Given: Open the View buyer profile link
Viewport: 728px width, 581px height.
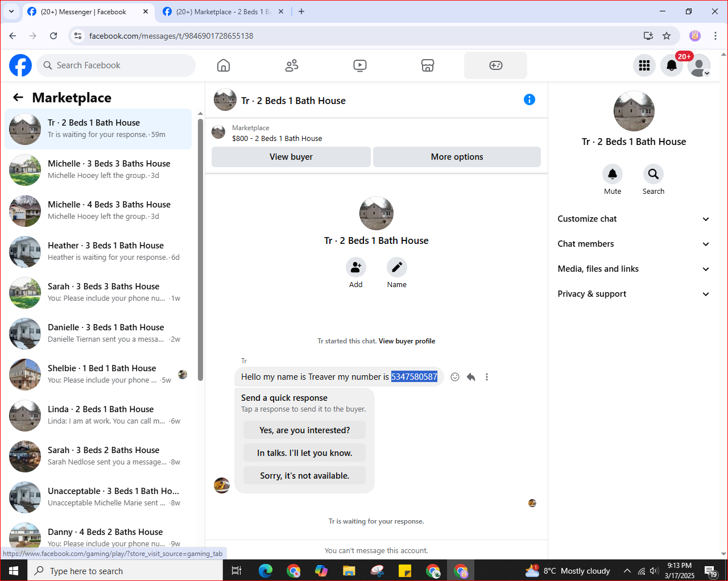Looking at the screenshot, I should click(407, 341).
